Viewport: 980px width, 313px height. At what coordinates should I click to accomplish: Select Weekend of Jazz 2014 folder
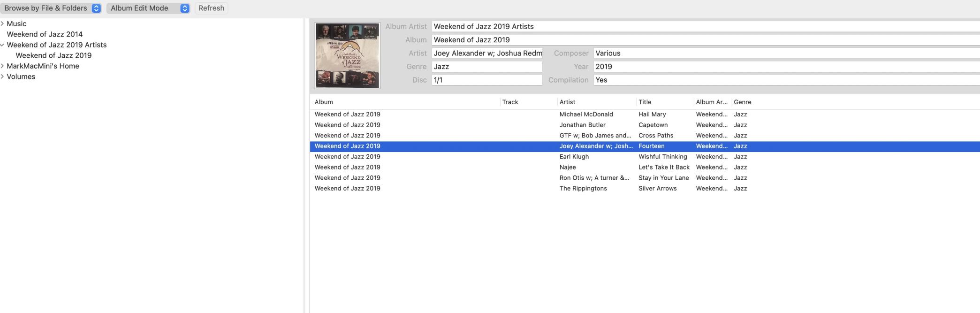click(x=45, y=34)
